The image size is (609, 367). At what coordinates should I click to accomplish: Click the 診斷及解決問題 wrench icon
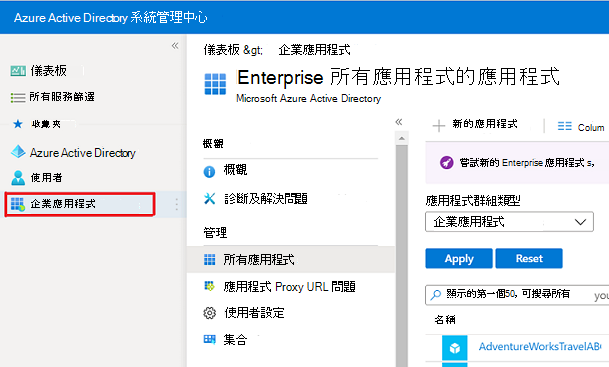click(209, 198)
